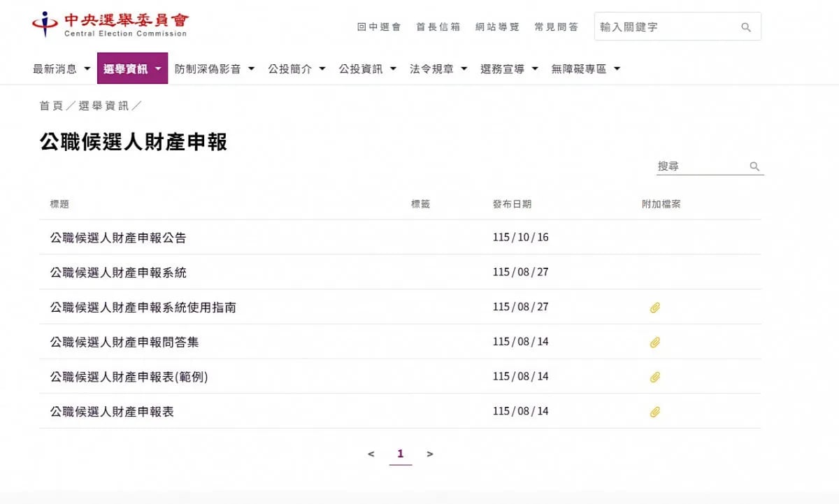Click the 發布日期 column header
The image size is (839, 504).
point(512,204)
